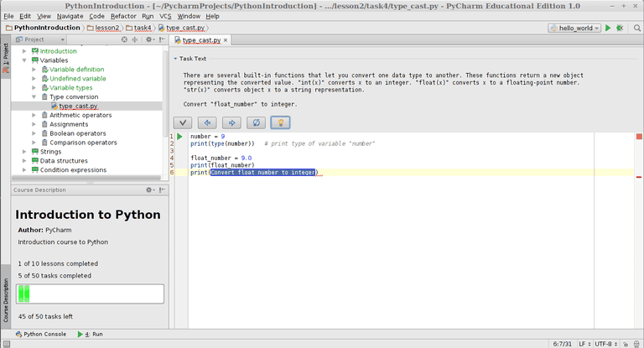
Task: Open the Python Console tool window
Action: [40, 334]
